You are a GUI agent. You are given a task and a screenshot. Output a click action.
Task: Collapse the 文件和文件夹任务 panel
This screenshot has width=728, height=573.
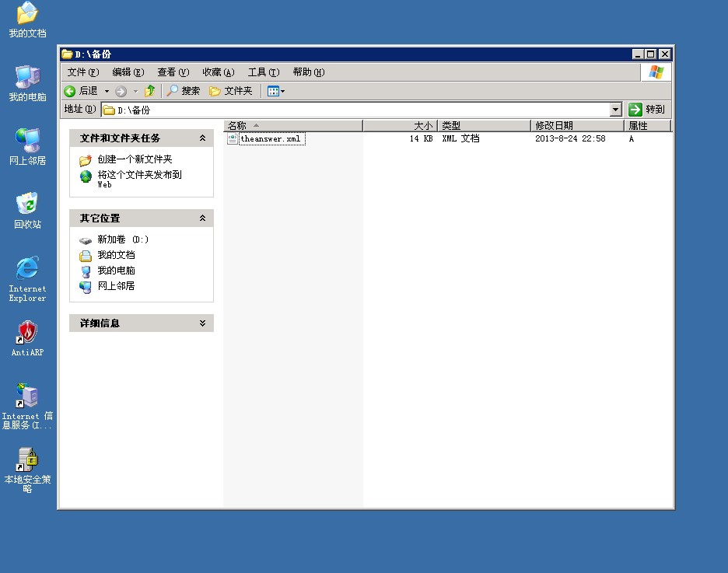tap(202, 138)
